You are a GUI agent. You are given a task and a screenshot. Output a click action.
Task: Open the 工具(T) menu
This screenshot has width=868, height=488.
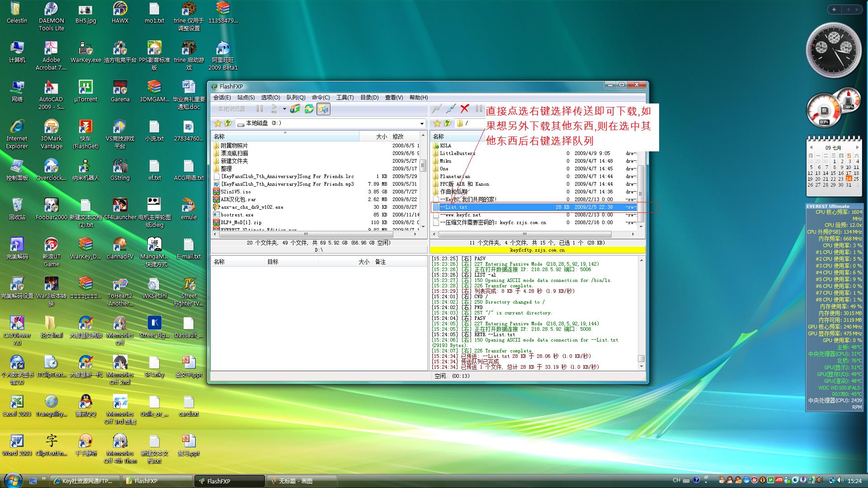[345, 98]
